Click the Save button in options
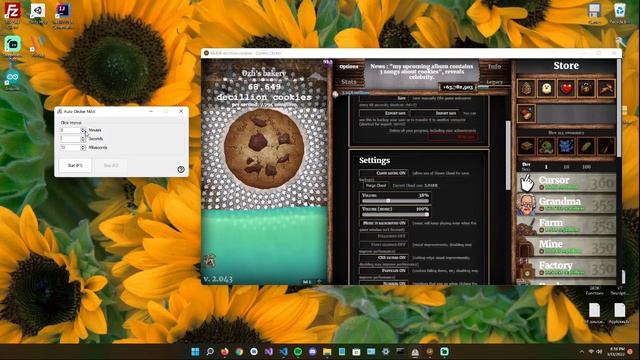Viewport: 640px width, 360px height. [384, 98]
